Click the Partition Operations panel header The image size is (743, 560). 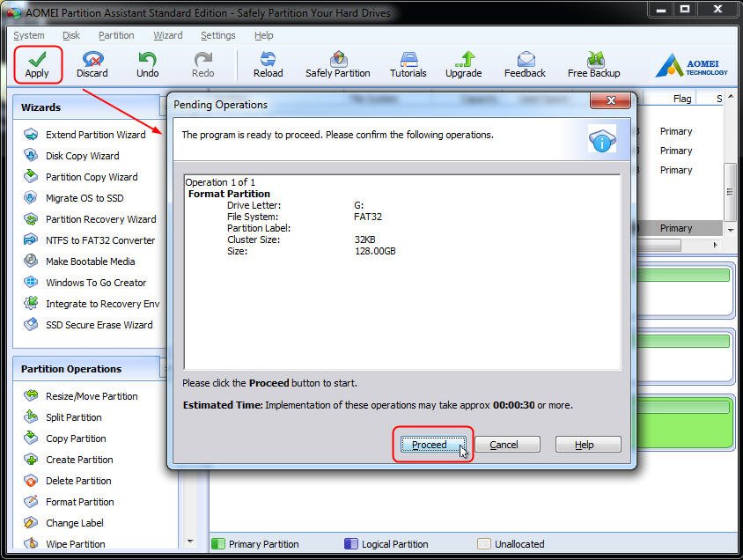click(88, 369)
